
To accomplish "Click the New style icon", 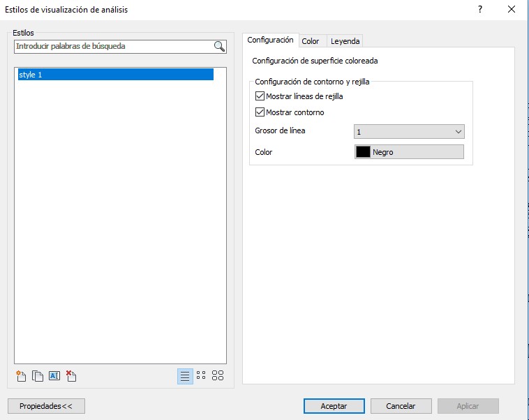I will [21, 376].
